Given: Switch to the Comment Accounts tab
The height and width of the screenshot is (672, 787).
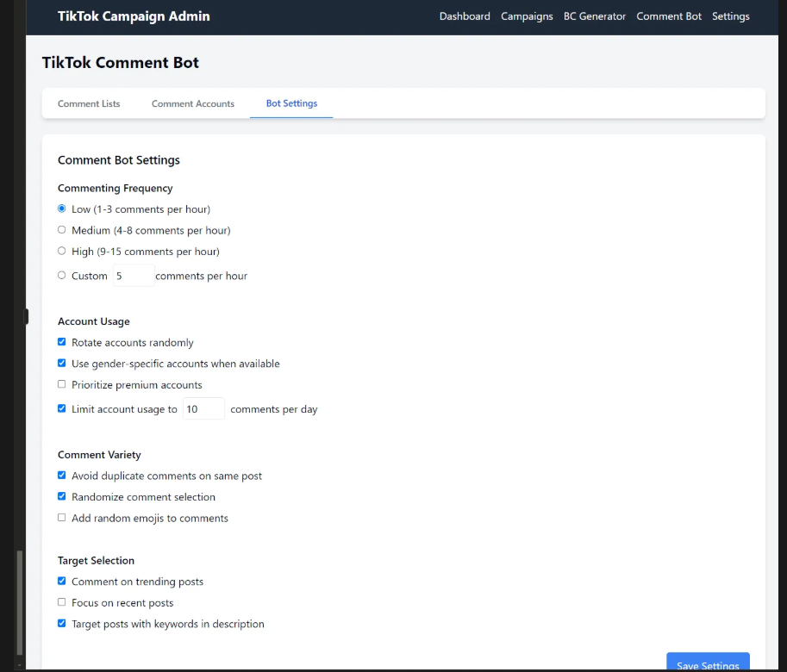Looking at the screenshot, I should [193, 103].
